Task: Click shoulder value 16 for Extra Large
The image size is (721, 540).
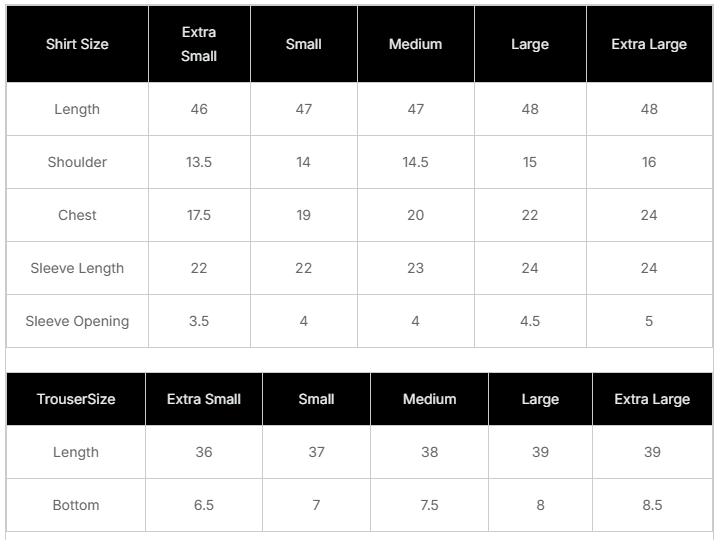Action: (x=649, y=162)
